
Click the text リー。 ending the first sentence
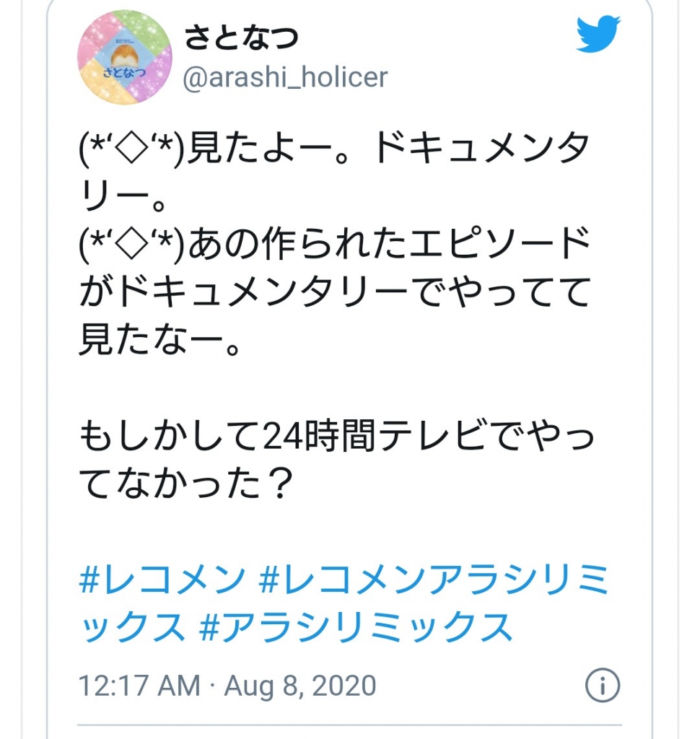coord(121,197)
